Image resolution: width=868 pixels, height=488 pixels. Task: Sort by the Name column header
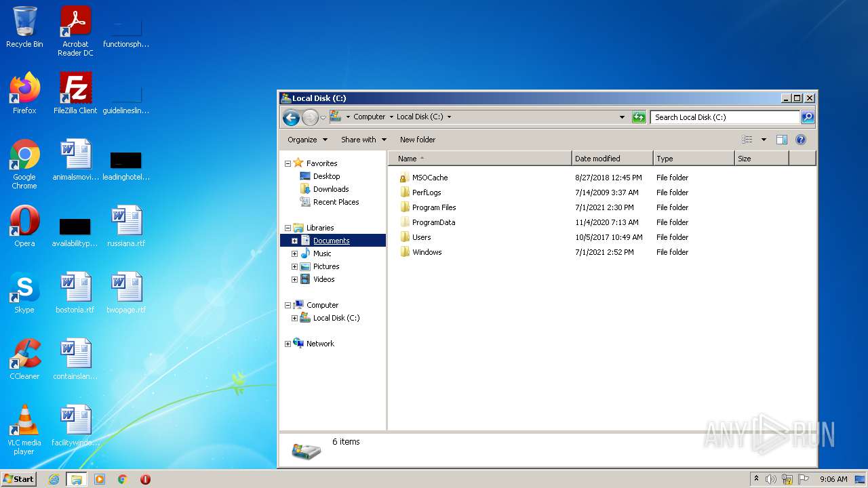point(480,159)
